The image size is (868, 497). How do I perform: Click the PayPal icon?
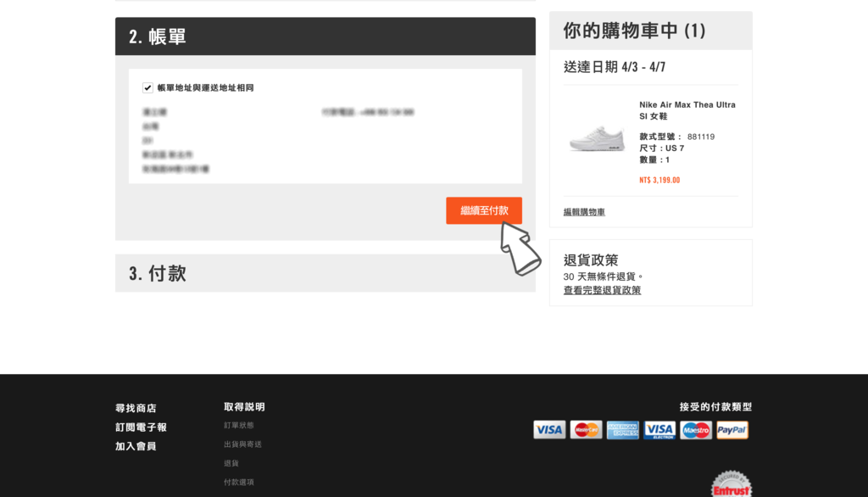pyautogui.click(x=732, y=429)
